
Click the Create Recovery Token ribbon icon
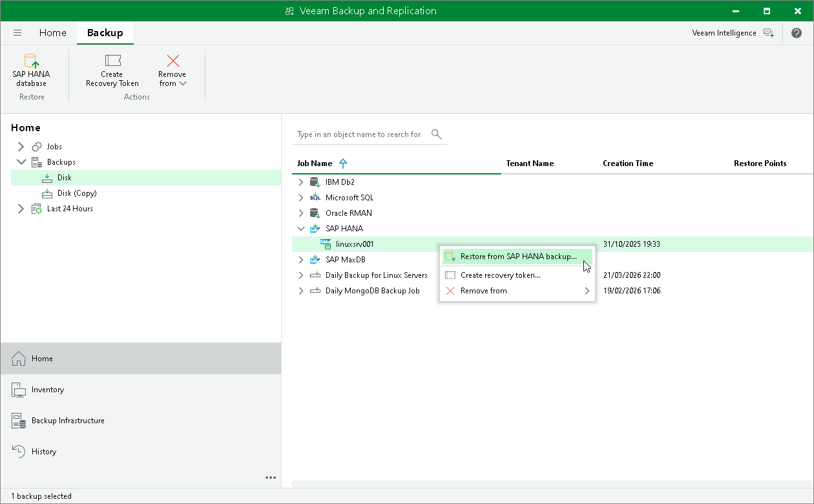[x=112, y=61]
